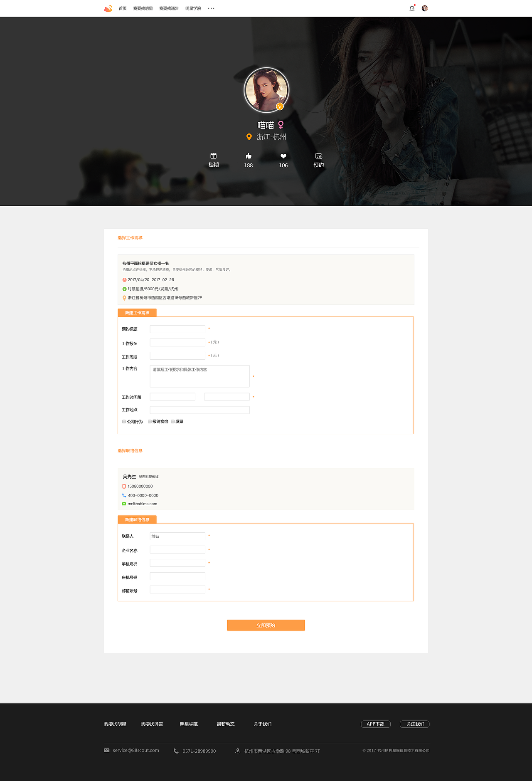
Task: Click the 档期 calendar icon
Action: (x=214, y=156)
